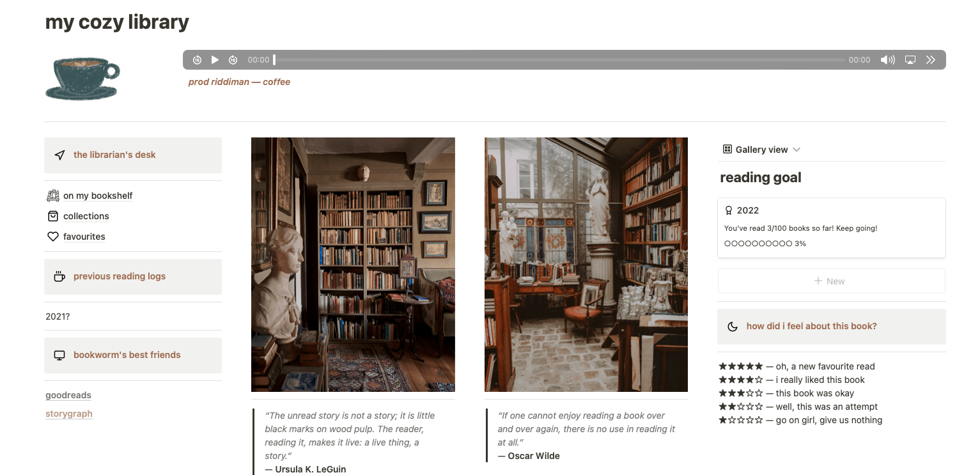Open the Gallery view dropdown
The image size is (980, 475).
(761, 149)
